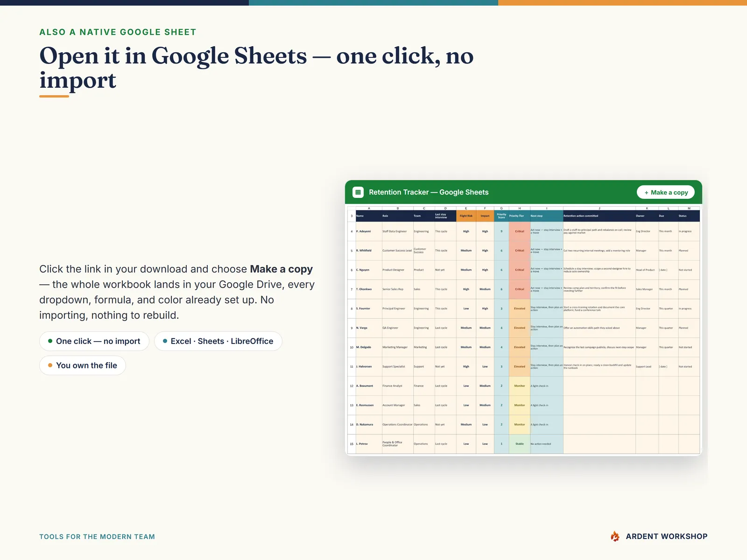This screenshot has width=747, height=560.
Task: Click the 'No action needed' next step cell
Action: click(546, 444)
